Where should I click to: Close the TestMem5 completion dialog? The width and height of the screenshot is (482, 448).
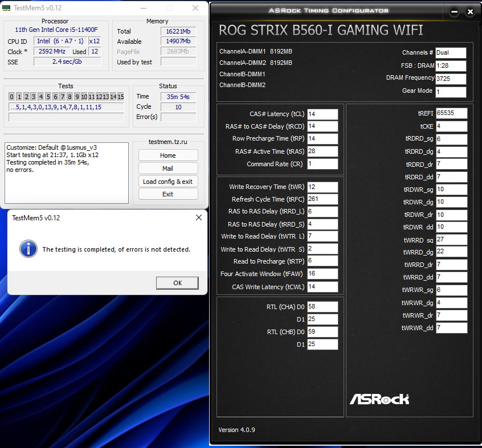coord(199,217)
